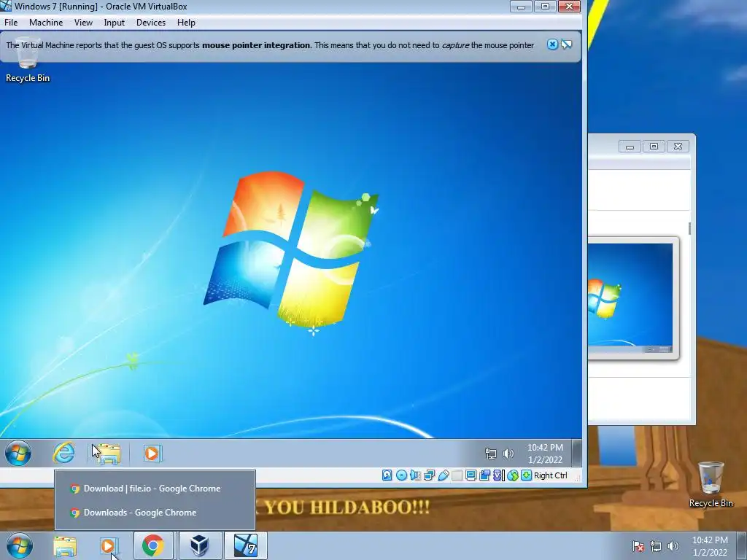The height and width of the screenshot is (560, 747).
Task: Click the mouse integration indicator in VirtualBox status bar
Action: pos(512,475)
